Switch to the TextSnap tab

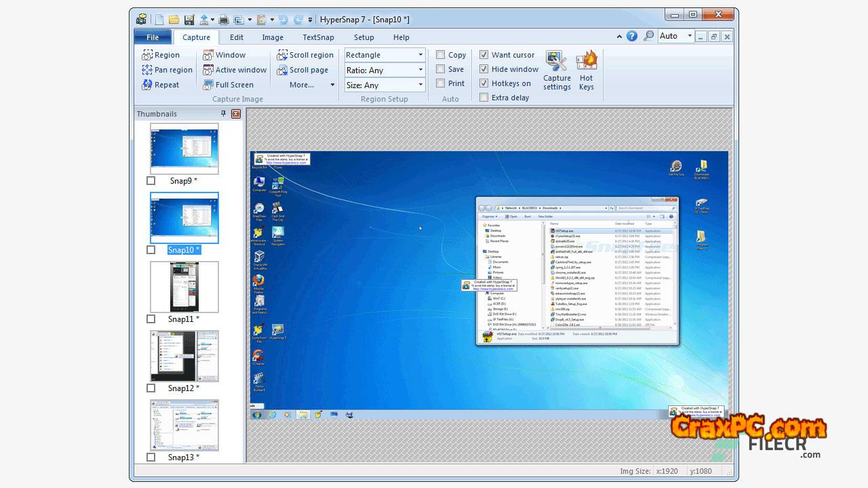[x=318, y=37]
